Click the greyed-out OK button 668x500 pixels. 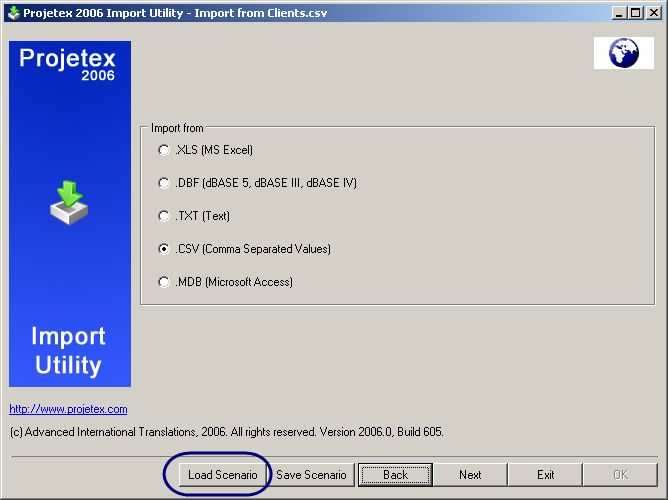pos(620,475)
